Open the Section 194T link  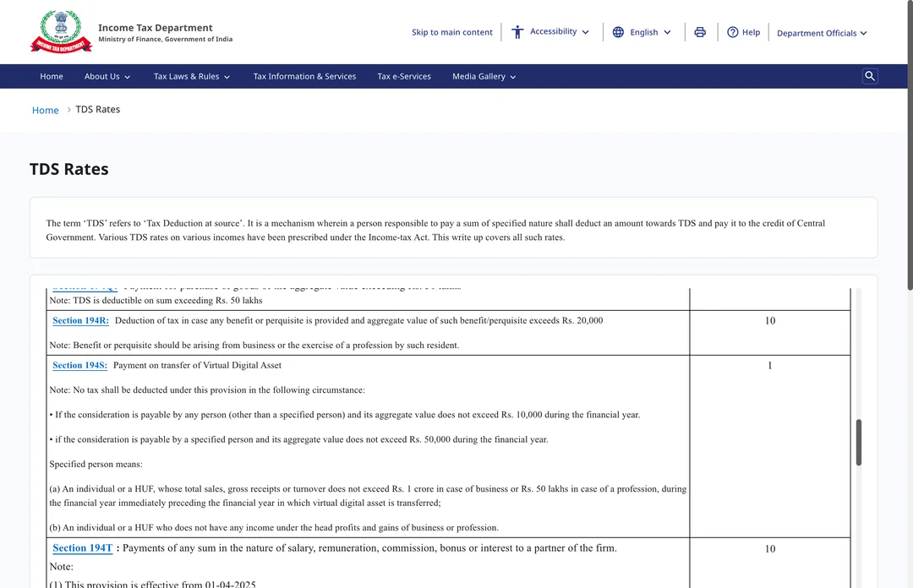[x=82, y=547]
